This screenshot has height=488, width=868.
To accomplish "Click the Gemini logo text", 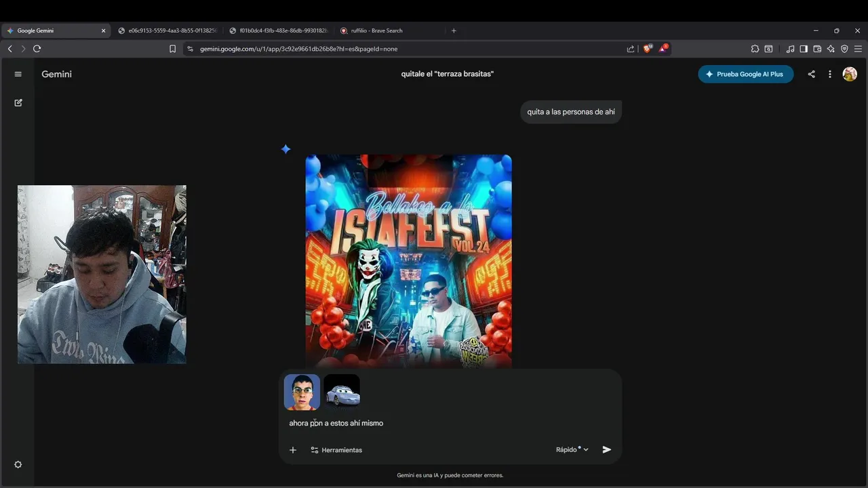I will click(x=56, y=74).
